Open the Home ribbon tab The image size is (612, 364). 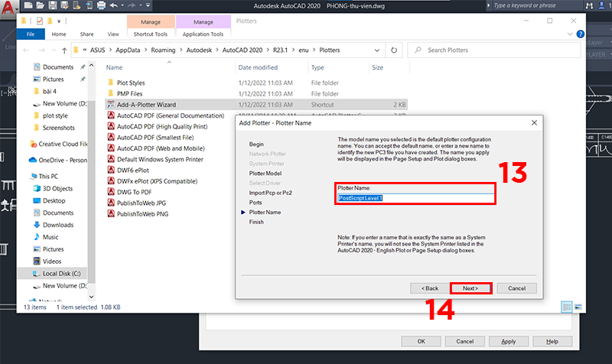click(x=59, y=34)
